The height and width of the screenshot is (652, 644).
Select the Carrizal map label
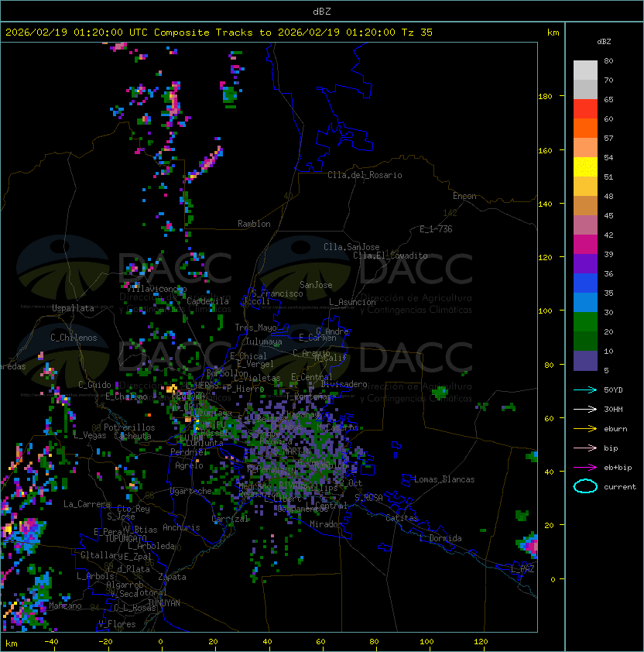point(230,519)
